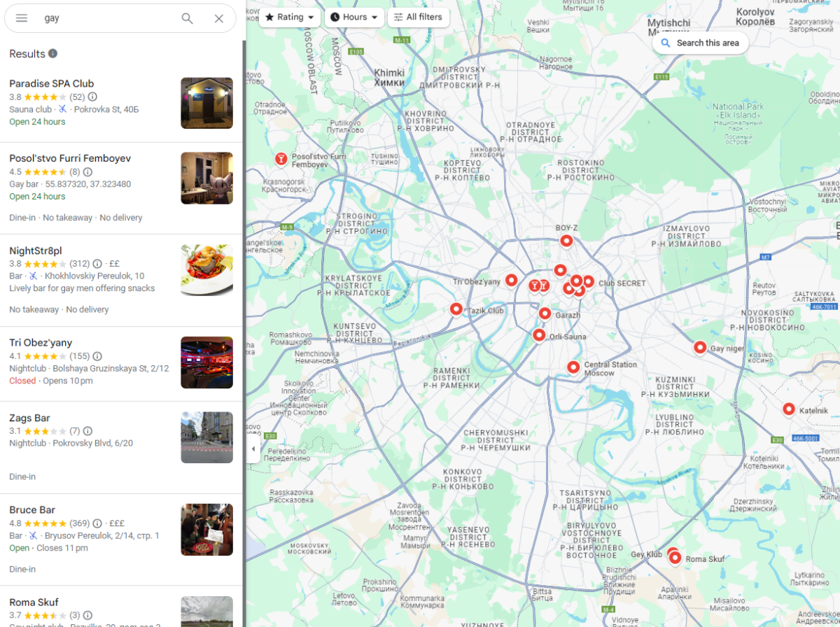Screen dimensions: 840x627
Task: Select the Roma Skuf map pin
Action: tap(675, 558)
